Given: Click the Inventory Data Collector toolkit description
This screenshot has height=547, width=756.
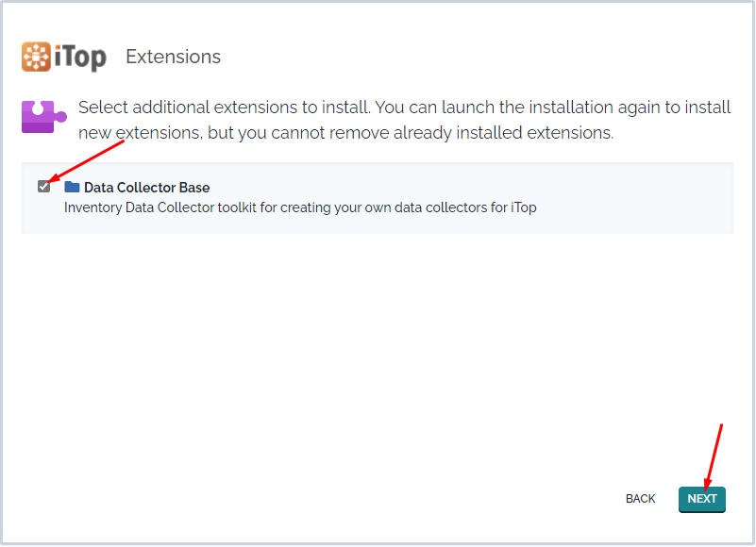Looking at the screenshot, I should (300, 207).
